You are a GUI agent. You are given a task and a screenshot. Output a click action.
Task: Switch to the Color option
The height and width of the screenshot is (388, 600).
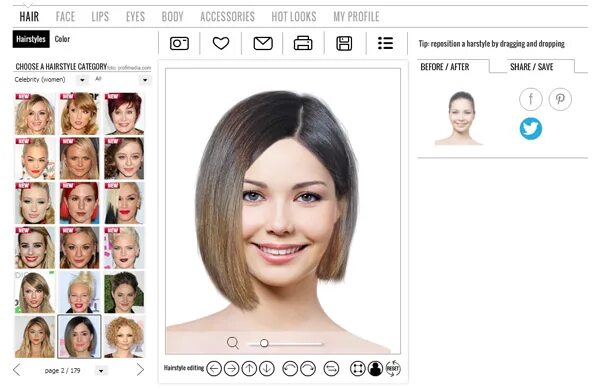pyautogui.click(x=62, y=39)
